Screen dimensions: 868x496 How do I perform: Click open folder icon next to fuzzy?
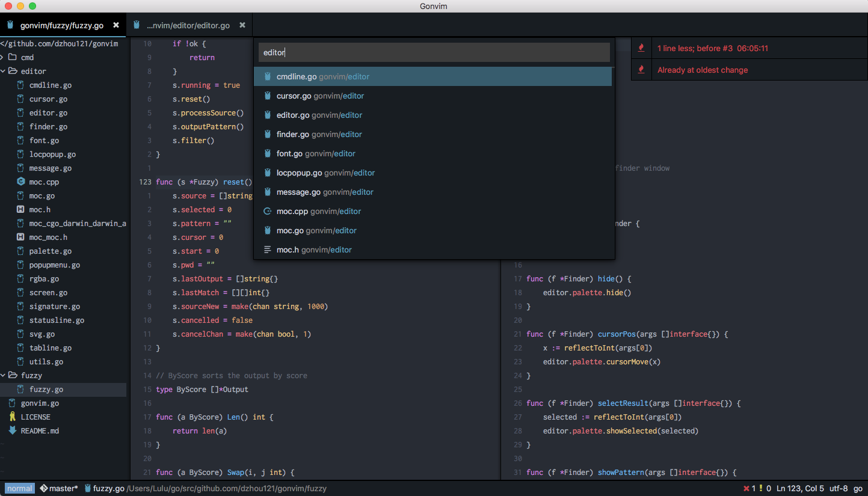click(x=12, y=376)
